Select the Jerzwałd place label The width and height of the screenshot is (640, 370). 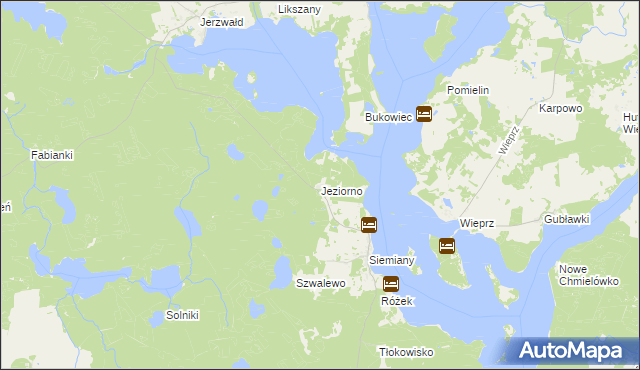click(x=222, y=22)
